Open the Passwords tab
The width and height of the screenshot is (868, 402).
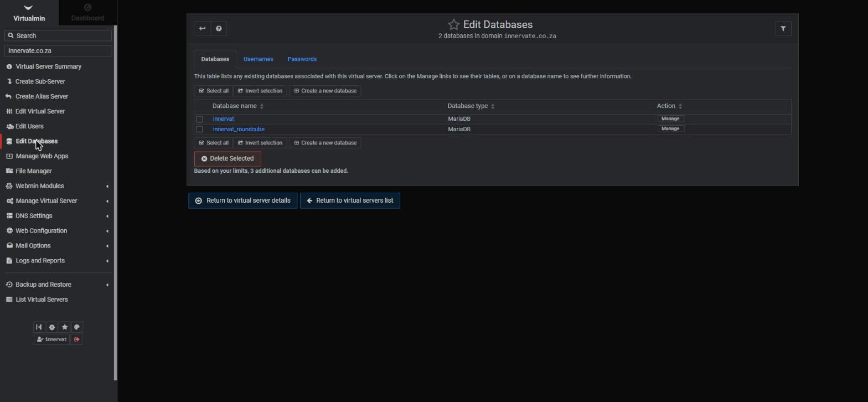pos(302,59)
